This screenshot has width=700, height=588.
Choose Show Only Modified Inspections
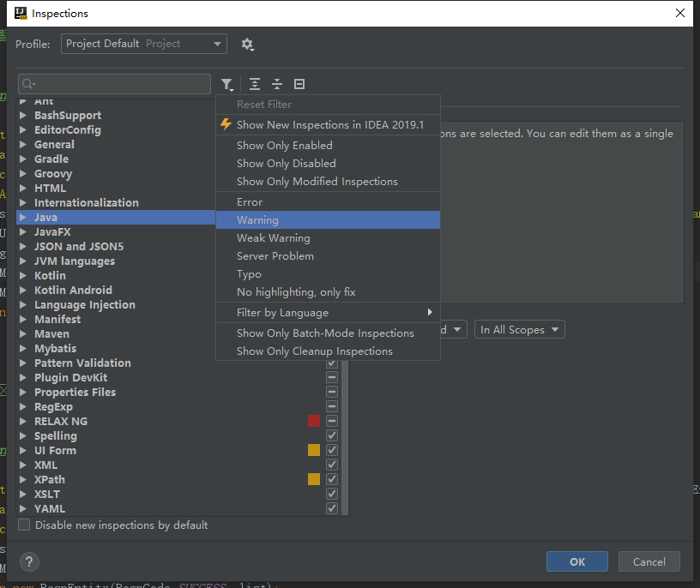(328, 182)
